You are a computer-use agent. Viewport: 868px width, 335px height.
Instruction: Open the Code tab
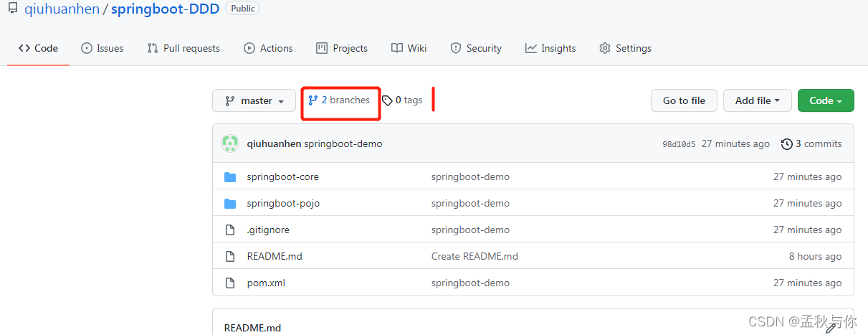[x=39, y=48]
